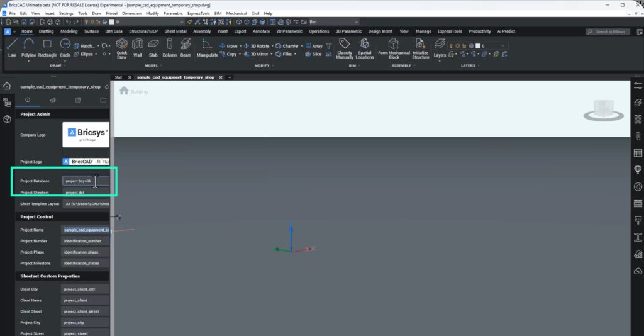
Task: Click the Copy tool
Action: point(228,54)
